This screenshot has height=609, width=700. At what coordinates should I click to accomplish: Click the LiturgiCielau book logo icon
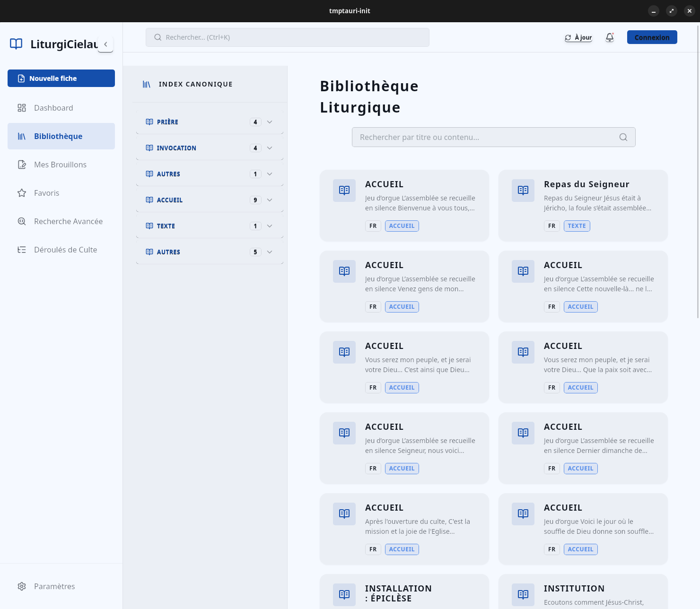[x=16, y=44]
